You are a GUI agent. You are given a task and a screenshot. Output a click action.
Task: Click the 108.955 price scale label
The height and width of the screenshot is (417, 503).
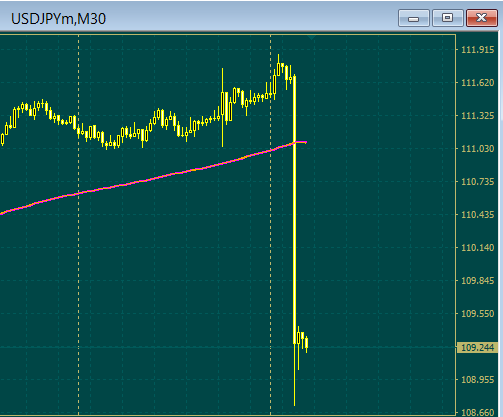pyautogui.click(x=477, y=380)
